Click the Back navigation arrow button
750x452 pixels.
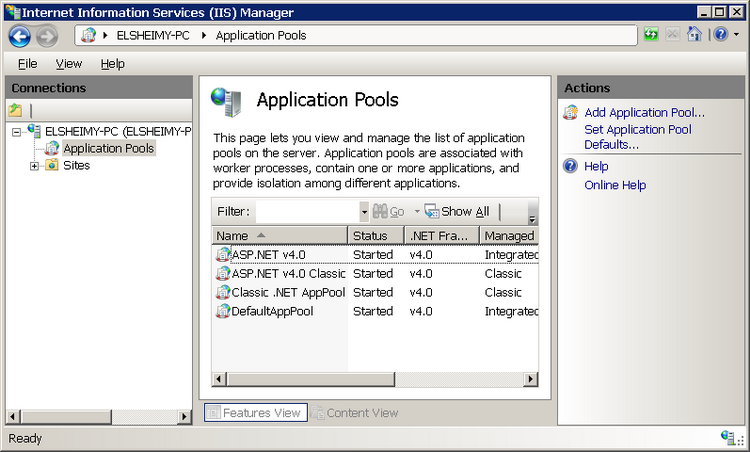point(19,36)
